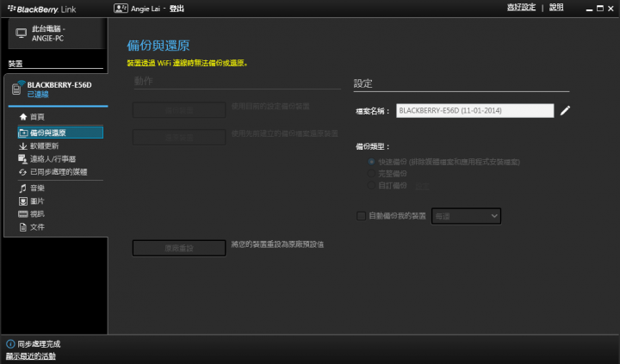
Task: Click the Angie Lai username
Action: point(146,9)
